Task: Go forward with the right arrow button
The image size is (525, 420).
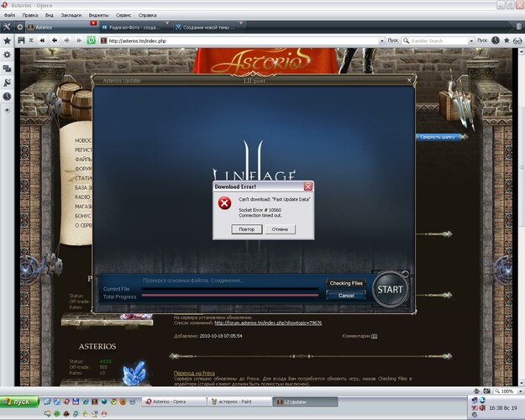Action: (66, 40)
